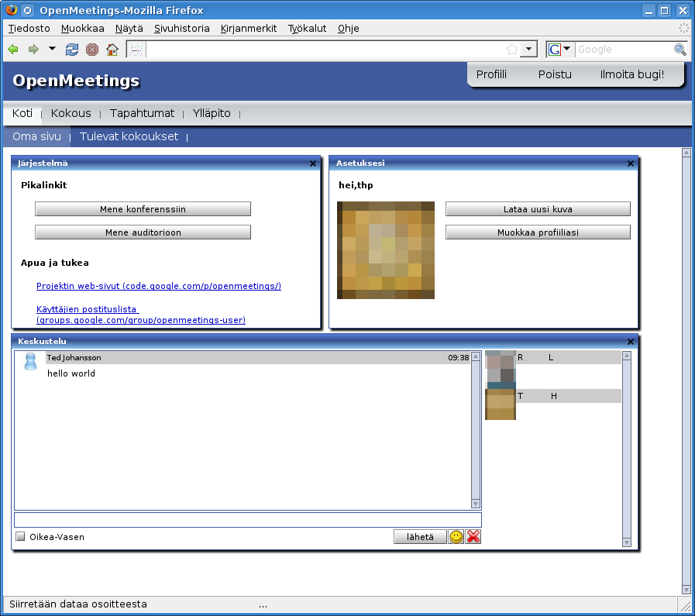This screenshot has height=616, width=695.
Task: Click the chat message list scroll down arrow
Action: (x=476, y=504)
